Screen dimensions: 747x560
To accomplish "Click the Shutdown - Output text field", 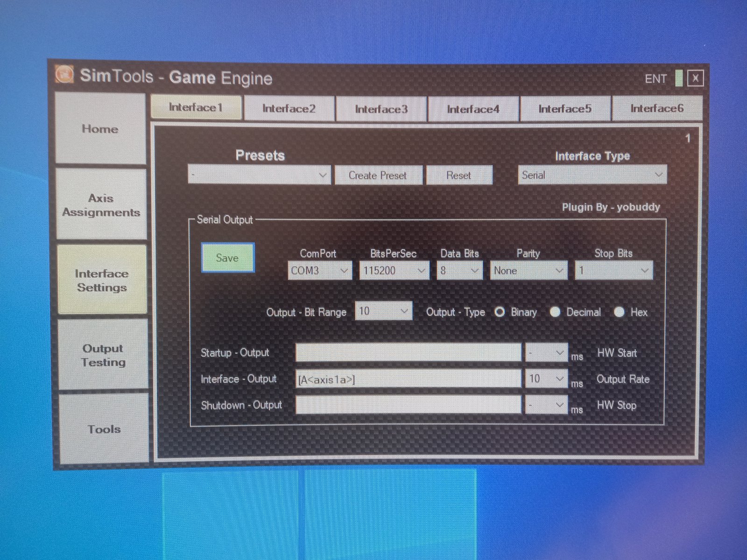I will tap(408, 405).
